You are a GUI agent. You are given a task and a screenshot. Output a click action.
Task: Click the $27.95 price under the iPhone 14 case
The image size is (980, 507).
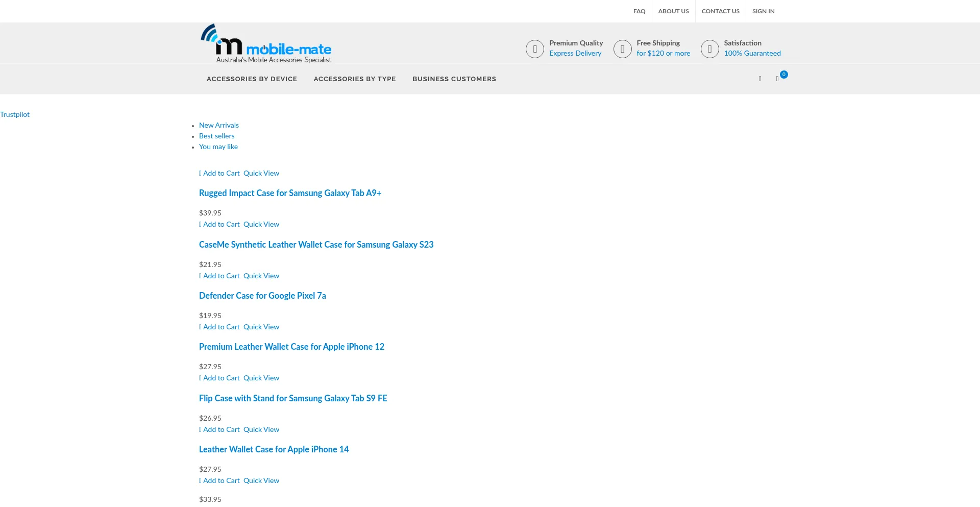point(210,469)
